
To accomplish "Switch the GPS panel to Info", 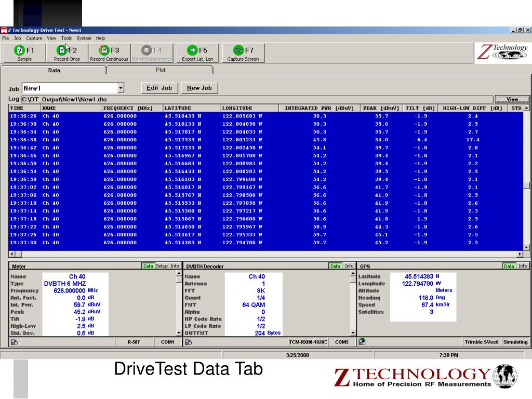I will 523,266.
